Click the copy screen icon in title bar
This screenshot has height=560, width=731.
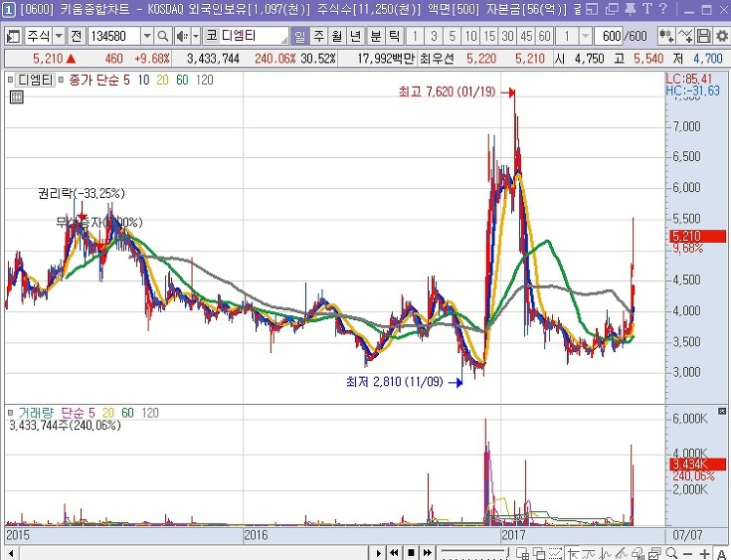point(612,9)
